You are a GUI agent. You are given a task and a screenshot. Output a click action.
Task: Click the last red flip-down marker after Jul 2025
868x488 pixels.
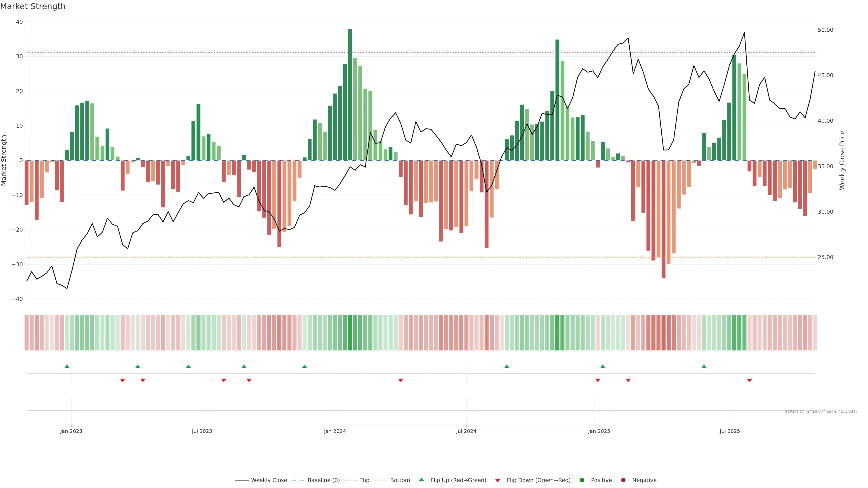(x=749, y=380)
